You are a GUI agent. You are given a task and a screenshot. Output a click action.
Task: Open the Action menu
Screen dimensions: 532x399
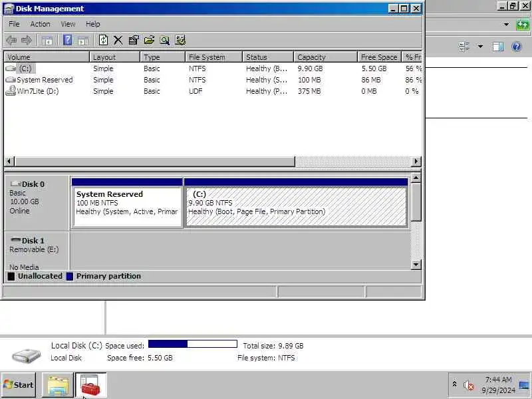click(x=40, y=24)
